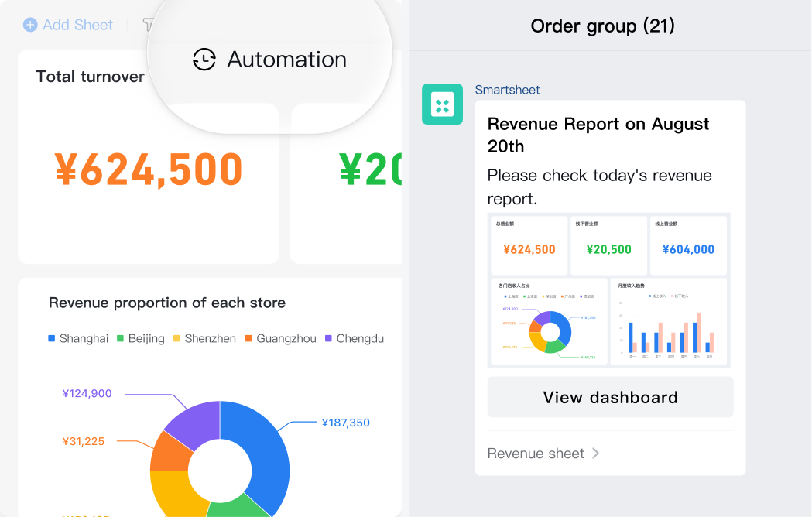Click the filter icon beside Add Sheet

[147, 25]
